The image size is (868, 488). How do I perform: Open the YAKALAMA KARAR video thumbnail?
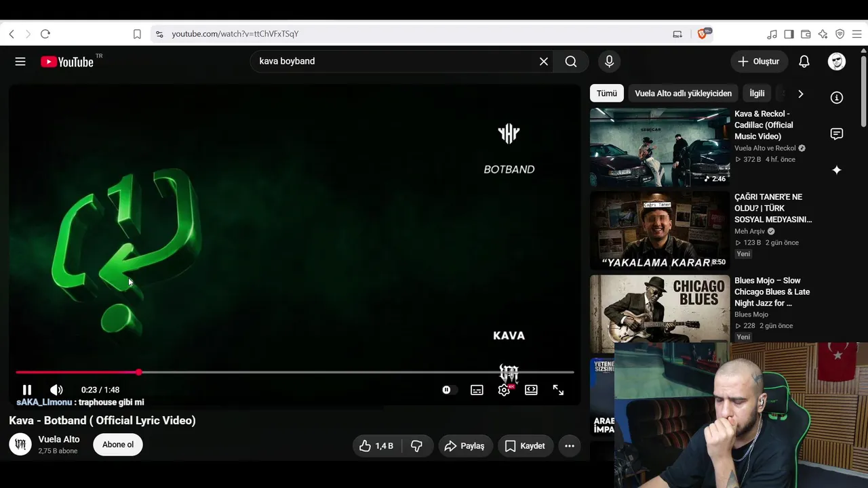click(x=660, y=230)
